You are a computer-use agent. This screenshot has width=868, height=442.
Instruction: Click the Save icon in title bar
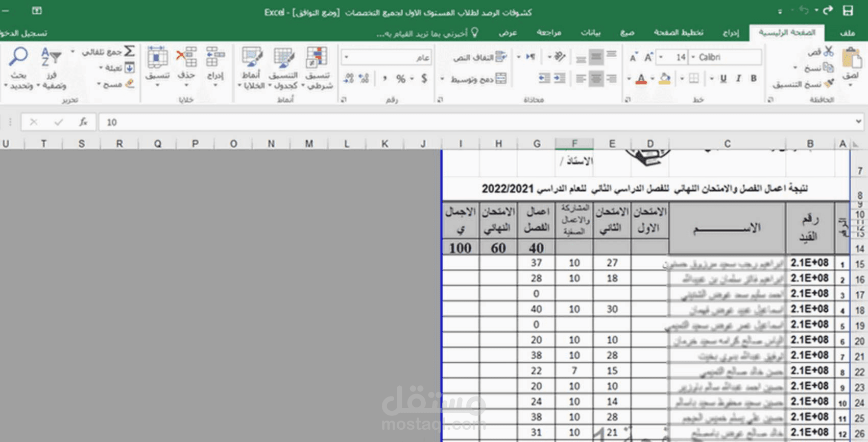[x=848, y=11]
